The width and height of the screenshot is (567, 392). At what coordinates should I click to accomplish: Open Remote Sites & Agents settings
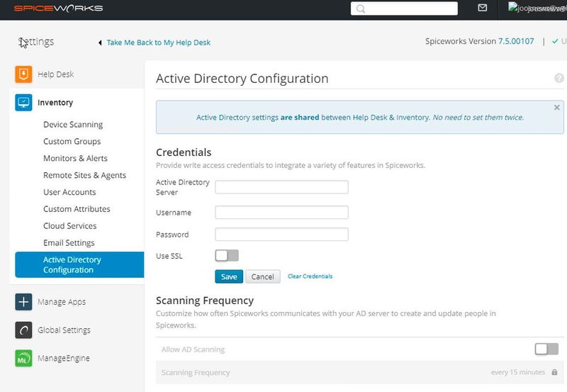tap(84, 175)
